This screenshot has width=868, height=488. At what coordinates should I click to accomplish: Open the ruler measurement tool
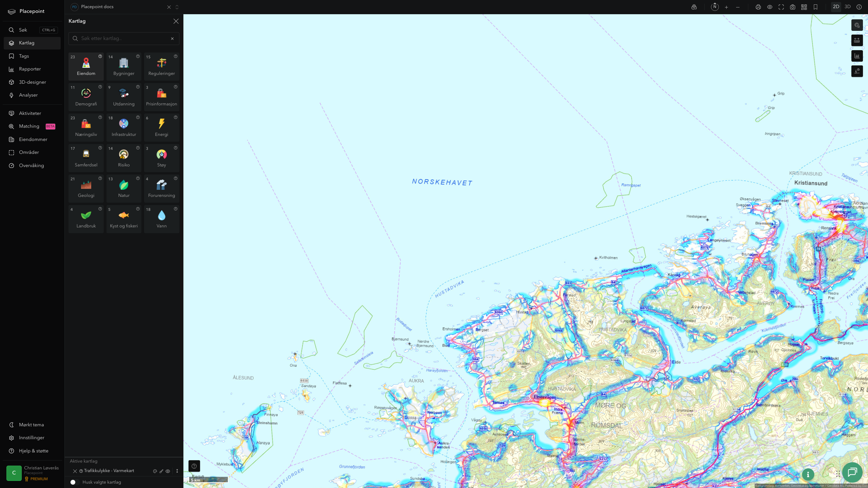[857, 40]
